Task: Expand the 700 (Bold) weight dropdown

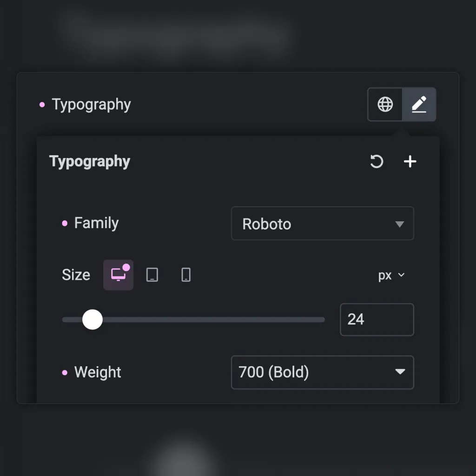Action: coord(323,372)
